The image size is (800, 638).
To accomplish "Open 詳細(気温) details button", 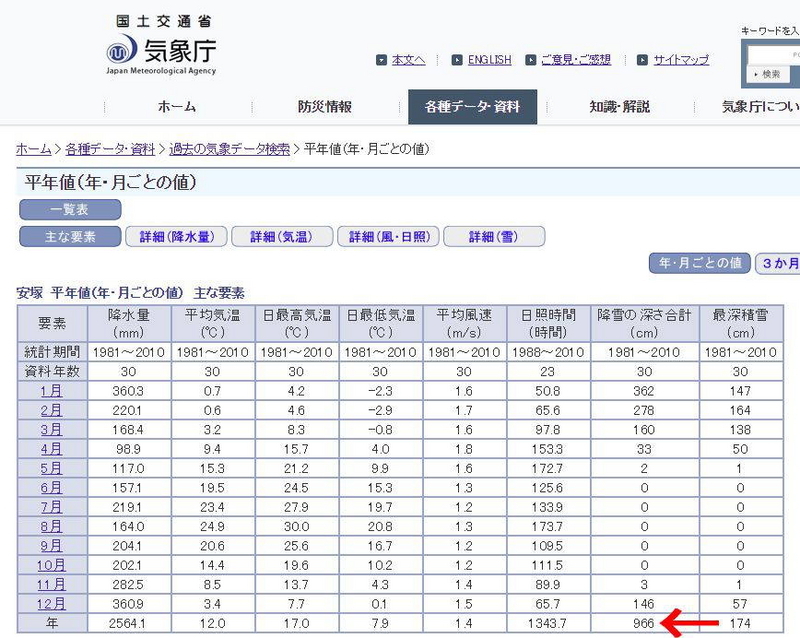I will tap(282, 237).
